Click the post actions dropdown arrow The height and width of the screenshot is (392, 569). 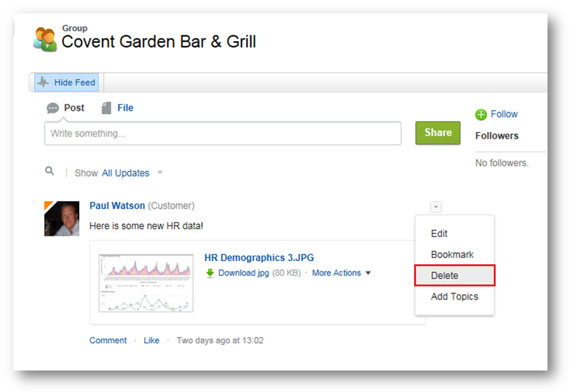(436, 207)
